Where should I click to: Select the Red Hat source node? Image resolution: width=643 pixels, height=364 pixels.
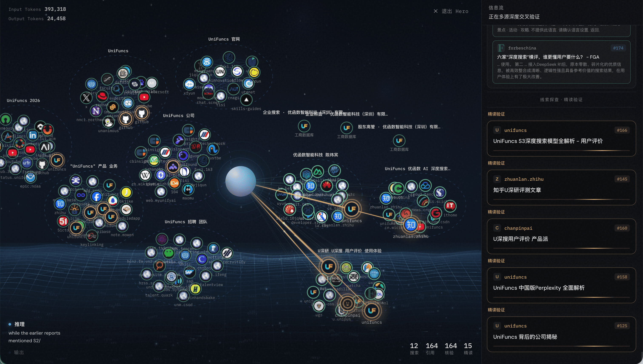(102, 96)
